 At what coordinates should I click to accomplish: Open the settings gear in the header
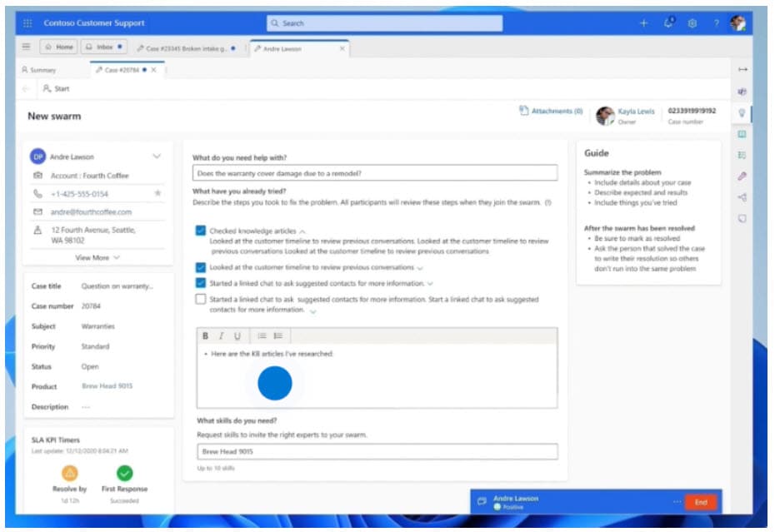tap(692, 22)
